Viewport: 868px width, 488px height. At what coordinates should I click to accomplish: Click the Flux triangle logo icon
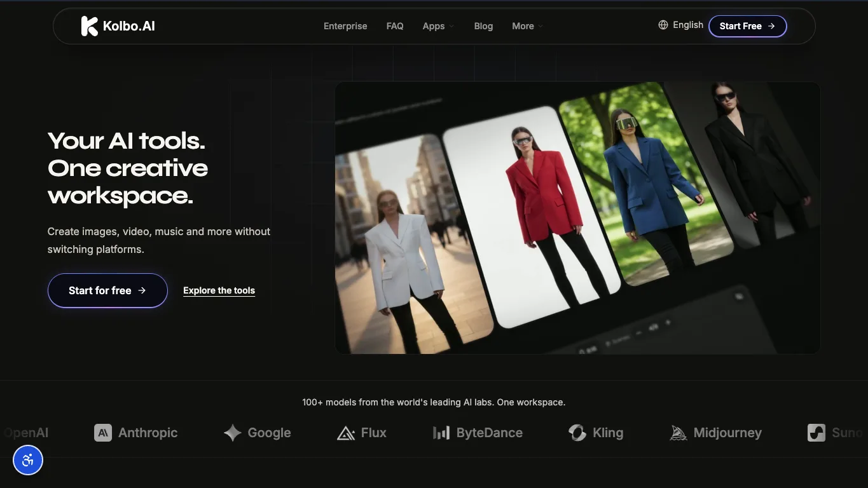click(x=346, y=433)
